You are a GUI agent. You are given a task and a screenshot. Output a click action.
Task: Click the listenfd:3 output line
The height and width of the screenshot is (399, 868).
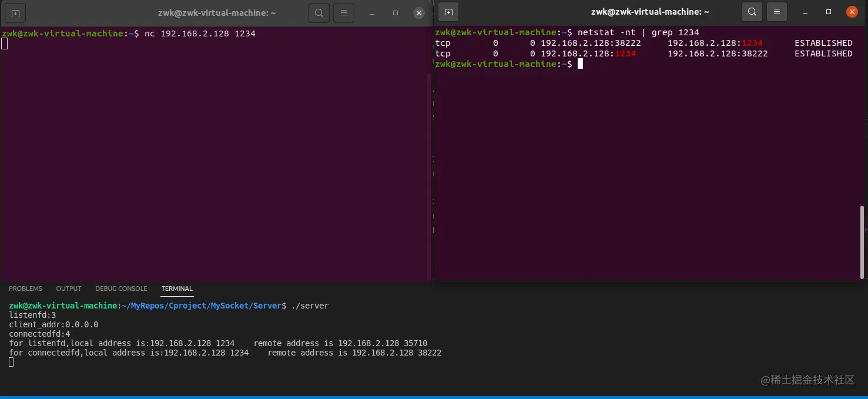[x=32, y=315]
